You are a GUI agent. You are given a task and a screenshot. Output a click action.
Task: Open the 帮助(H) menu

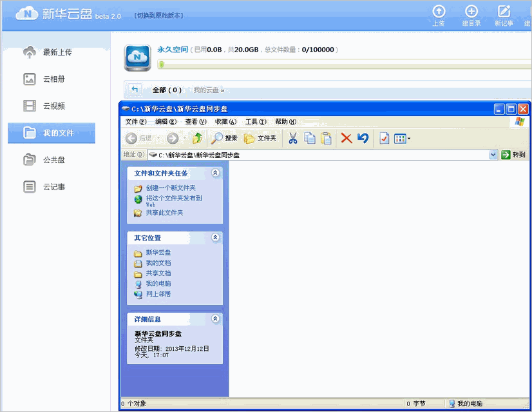(x=286, y=122)
